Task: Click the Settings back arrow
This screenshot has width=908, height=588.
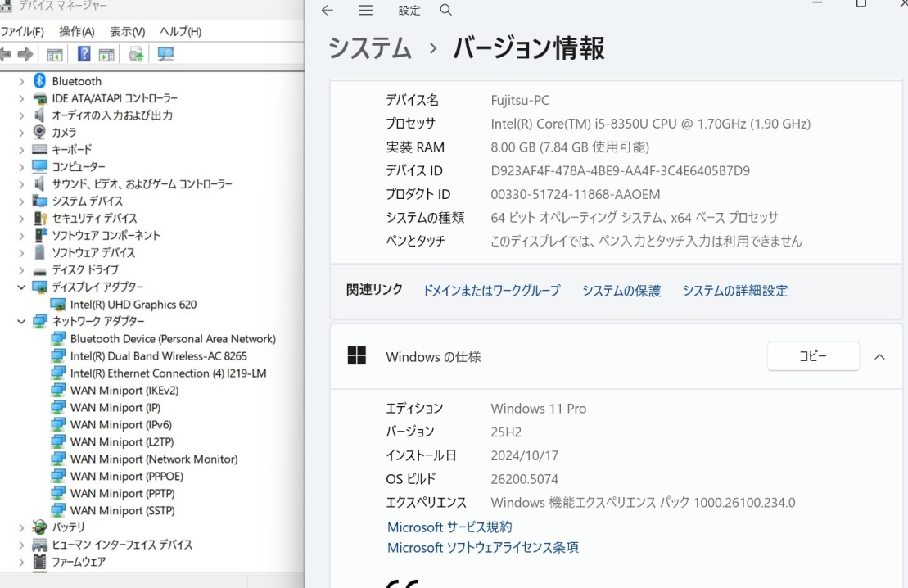Action: 328,10
